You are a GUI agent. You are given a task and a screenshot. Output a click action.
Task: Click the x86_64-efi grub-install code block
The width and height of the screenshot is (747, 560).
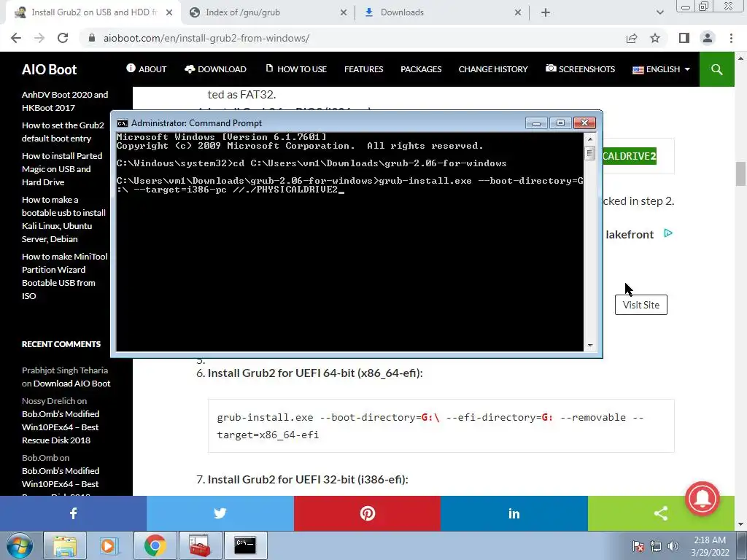[441, 426]
